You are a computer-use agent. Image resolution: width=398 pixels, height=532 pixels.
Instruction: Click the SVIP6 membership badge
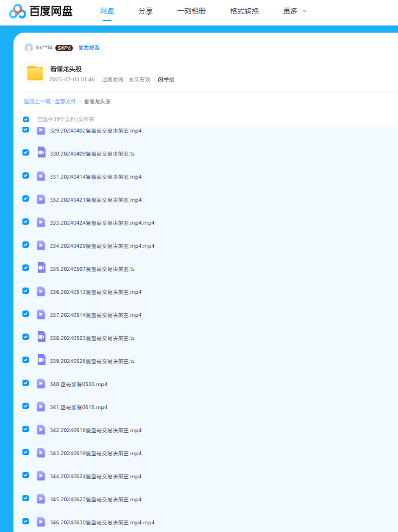pyautogui.click(x=63, y=47)
